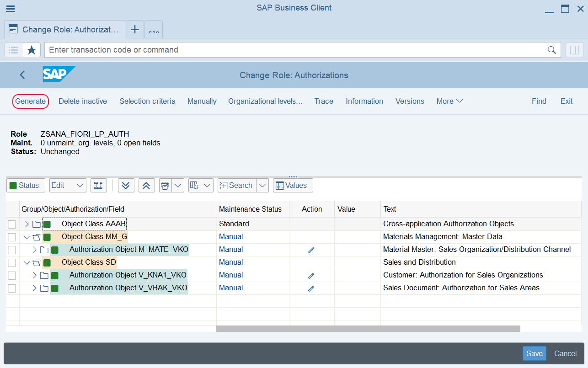Select the Manually menu item
Viewport: 588px width, 368px height.
pyautogui.click(x=202, y=101)
